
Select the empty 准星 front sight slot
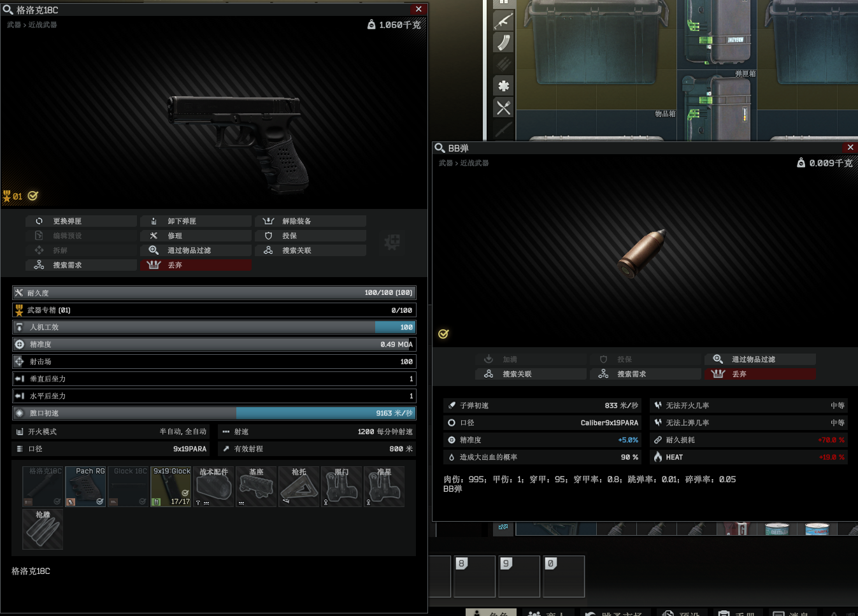[x=384, y=487]
